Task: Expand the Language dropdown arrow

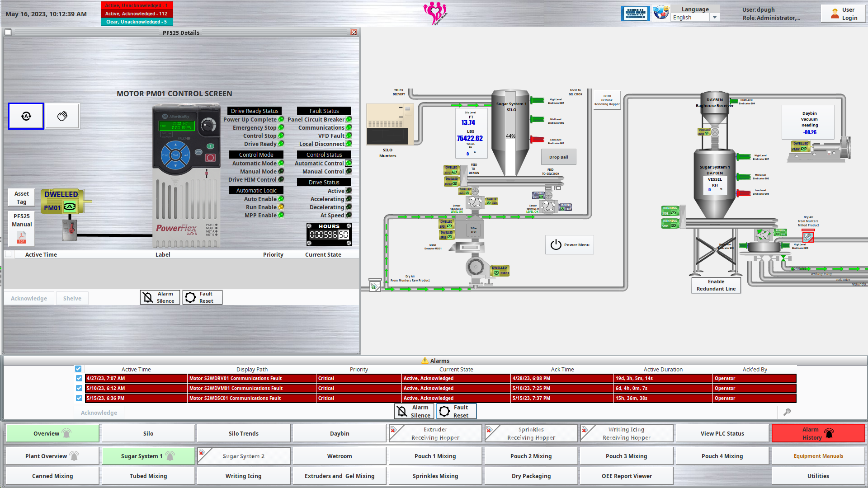Action: point(715,18)
